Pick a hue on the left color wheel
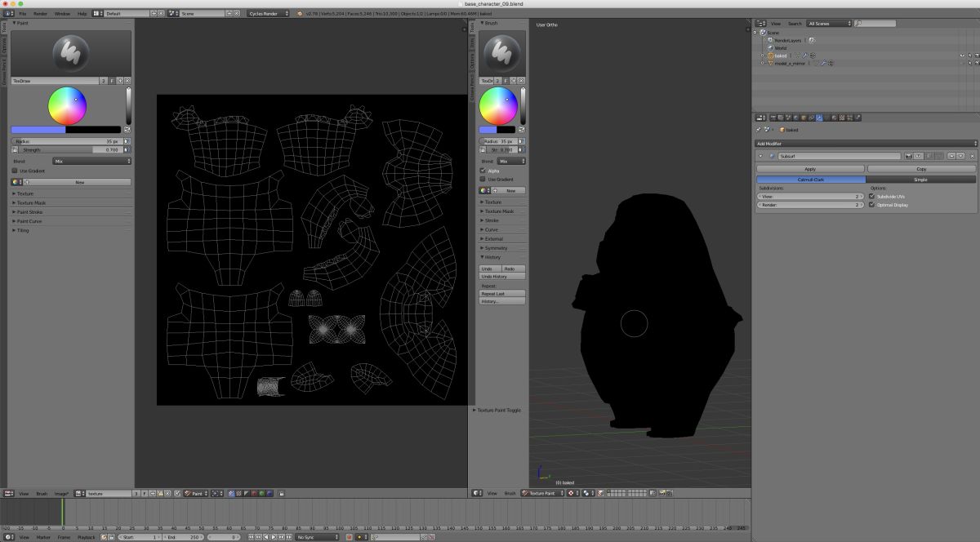Screen dimensions: 980x542 [67, 105]
